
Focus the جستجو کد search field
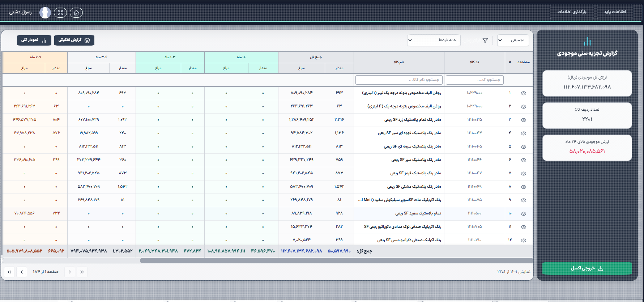pyautogui.click(x=474, y=80)
